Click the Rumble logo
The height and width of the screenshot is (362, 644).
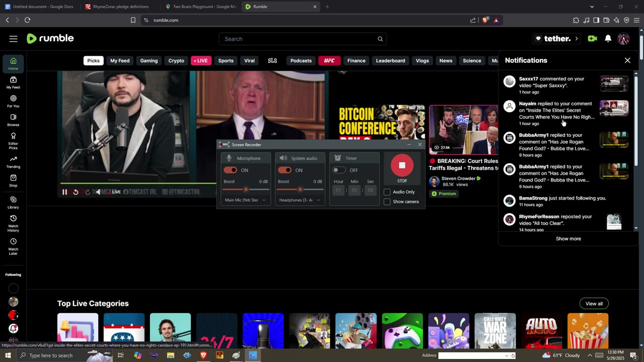click(x=50, y=39)
